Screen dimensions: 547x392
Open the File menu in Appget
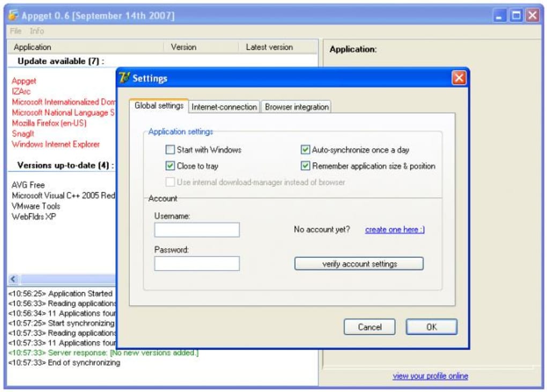(16, 31)
